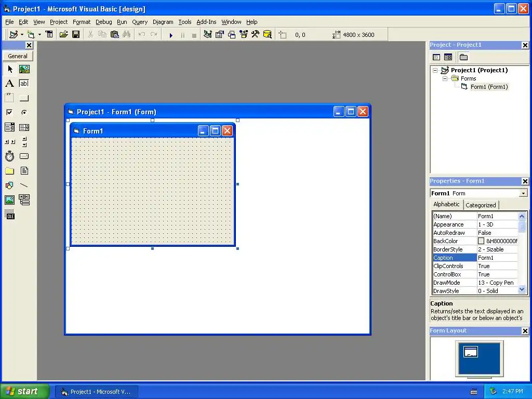Select the Label control (letter A)
This screenshot has width=532, height=399.
click(x=10, y=84)
